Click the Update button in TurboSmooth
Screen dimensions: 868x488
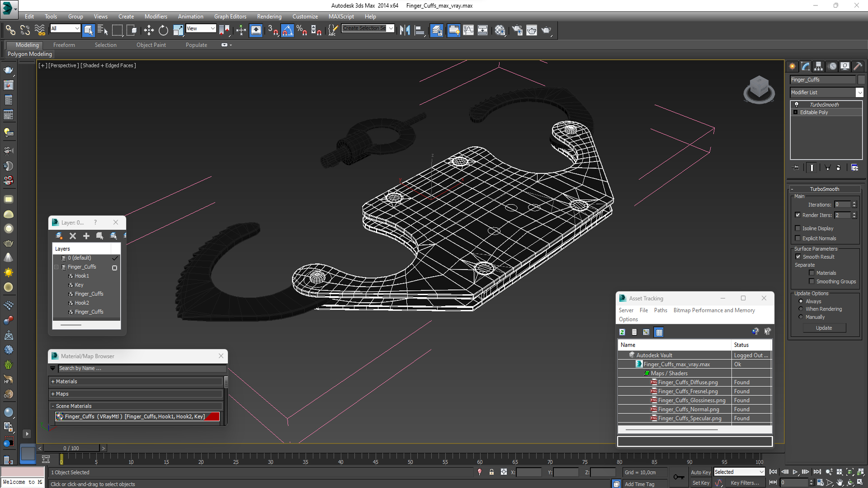point(824,328)
